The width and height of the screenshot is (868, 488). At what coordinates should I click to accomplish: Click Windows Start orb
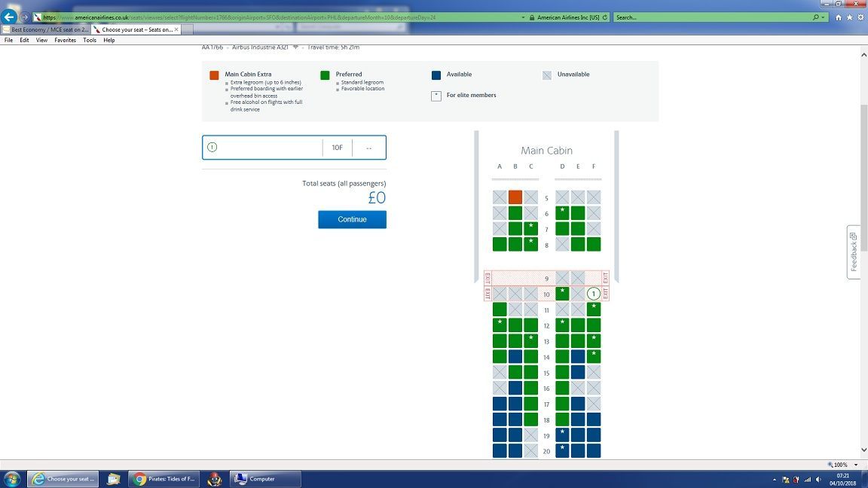(12, 479)
